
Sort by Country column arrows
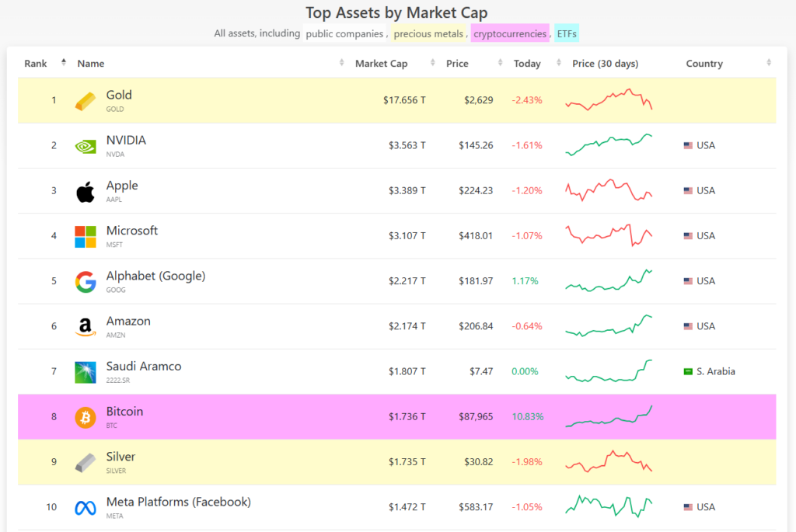tap(769, 64)
